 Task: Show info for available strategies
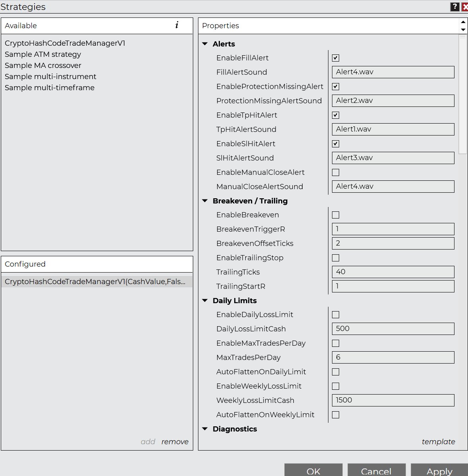[177, 25]
